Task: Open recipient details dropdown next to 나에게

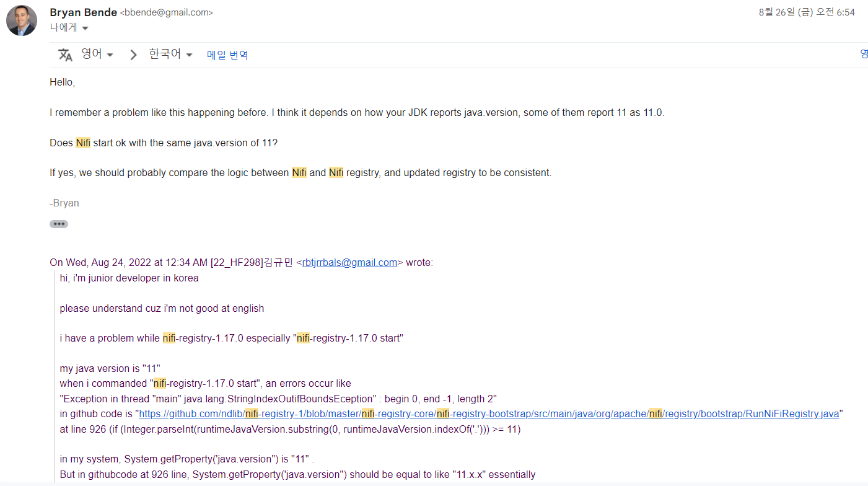Action: (85, 28)
